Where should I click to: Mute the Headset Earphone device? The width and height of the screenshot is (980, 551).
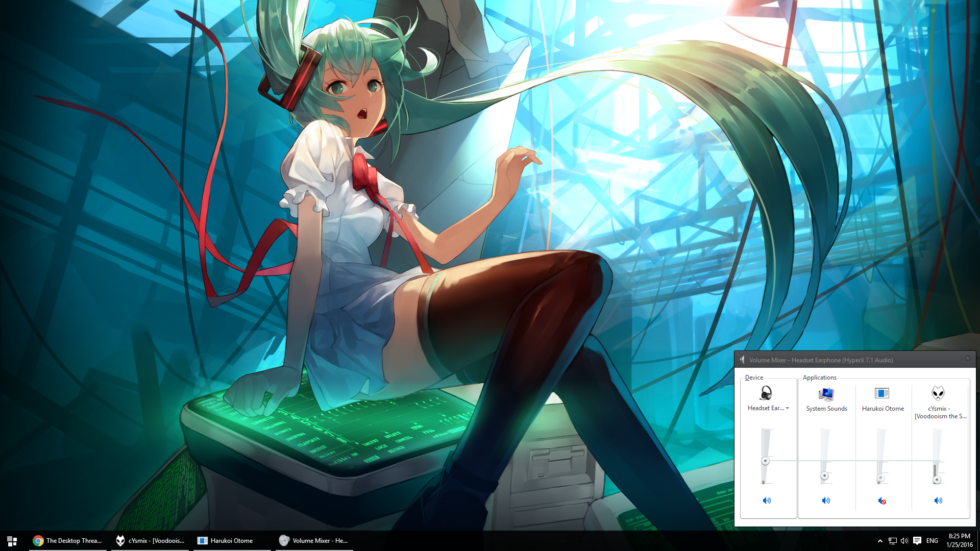point(767,500)
